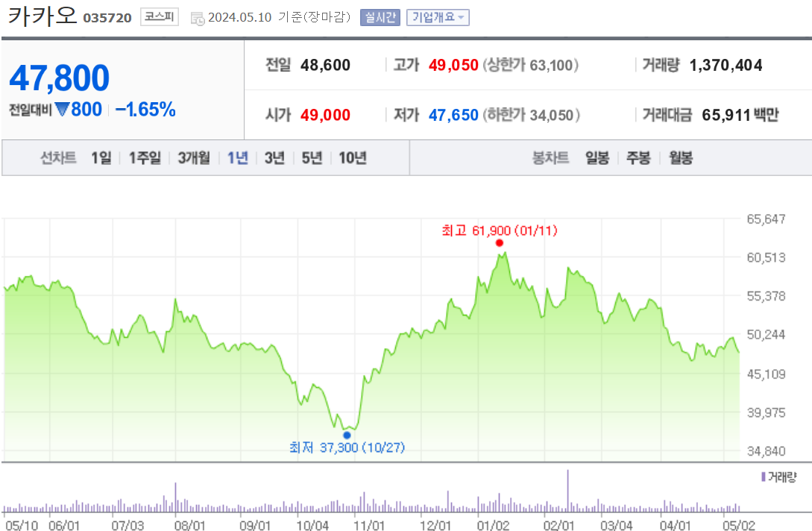Screen dimensions: 812x531
Task: Click the 코스피 market badge
Action: point(160,17)
